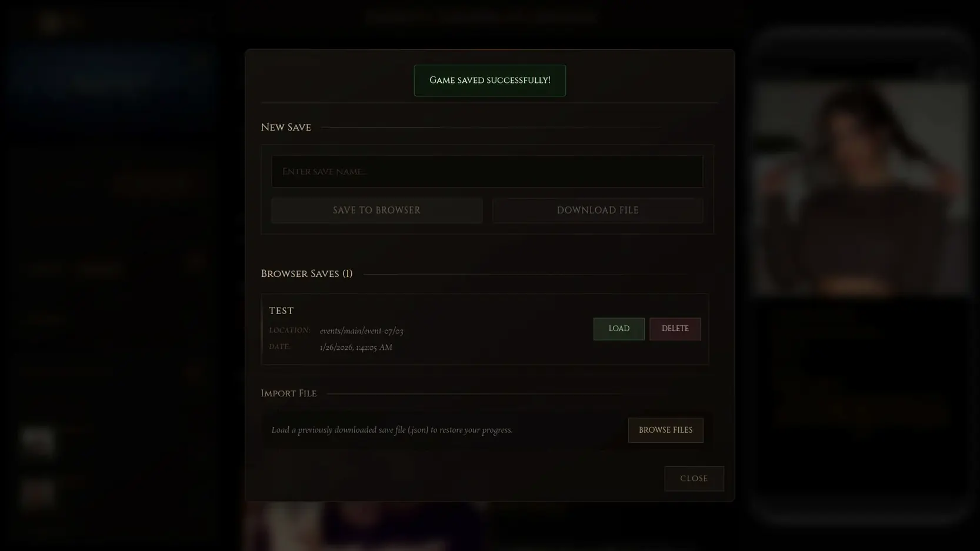The height and width of the screenshot is (551, 980).
Task: Click the Date label in test save
Action: point(279,347)
